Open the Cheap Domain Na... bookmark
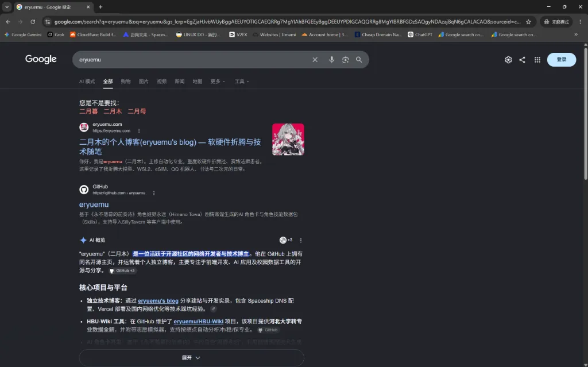588x367 pixels. (x=378, y=34)
